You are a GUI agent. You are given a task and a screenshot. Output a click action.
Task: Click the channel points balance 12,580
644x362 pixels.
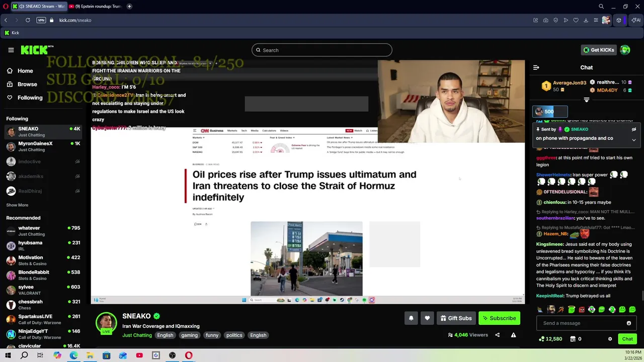point(550,339)
